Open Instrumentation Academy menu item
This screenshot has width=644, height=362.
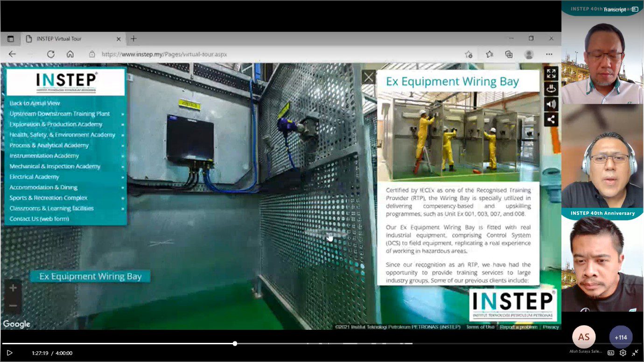[44, 156]
